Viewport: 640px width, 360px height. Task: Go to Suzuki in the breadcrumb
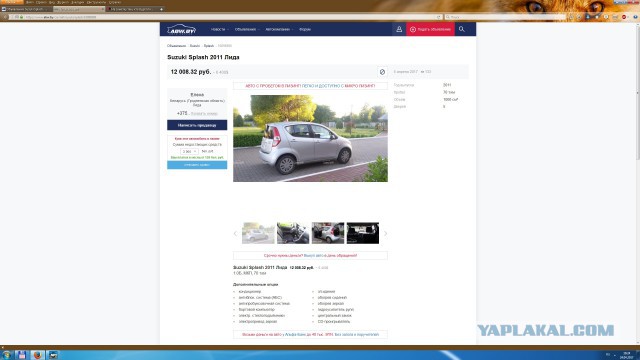[x=195, y=46]
